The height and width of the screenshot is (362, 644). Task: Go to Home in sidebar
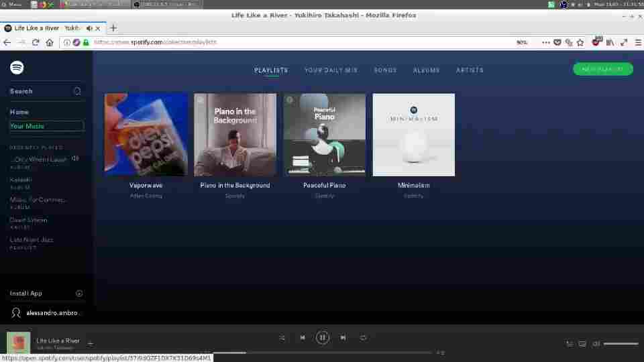(19, 112)
